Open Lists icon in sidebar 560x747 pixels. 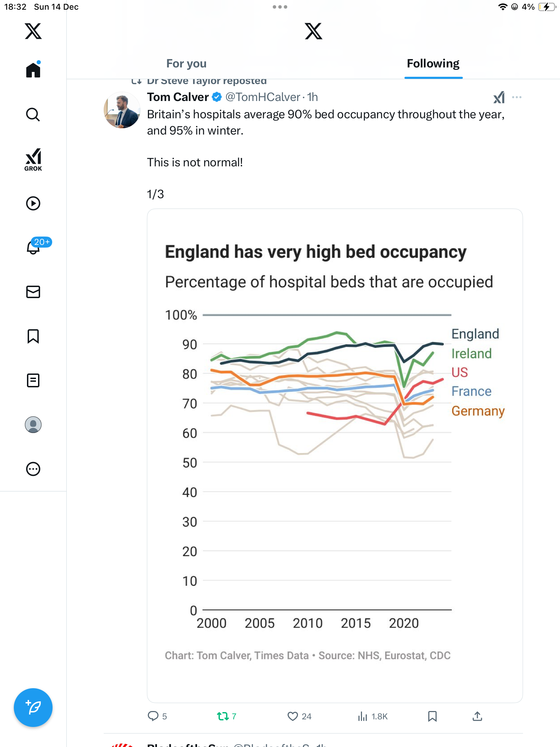click(x=33, y=380)
